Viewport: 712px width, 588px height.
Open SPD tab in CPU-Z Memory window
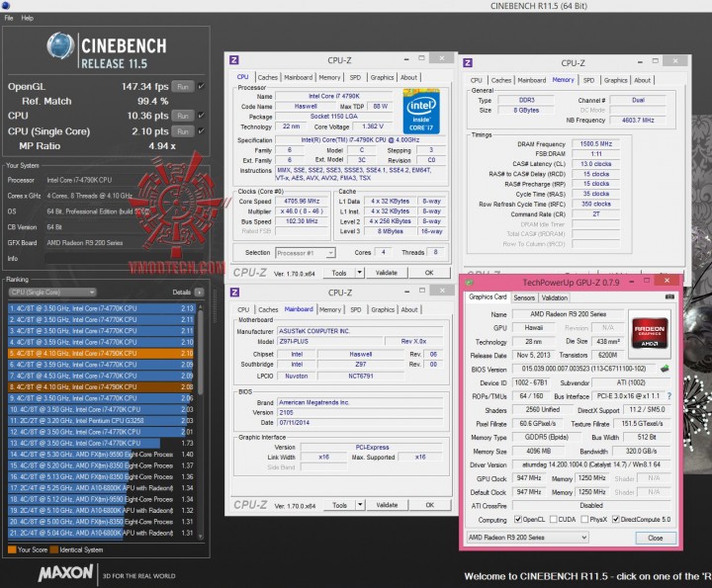[x=589, y=80]
